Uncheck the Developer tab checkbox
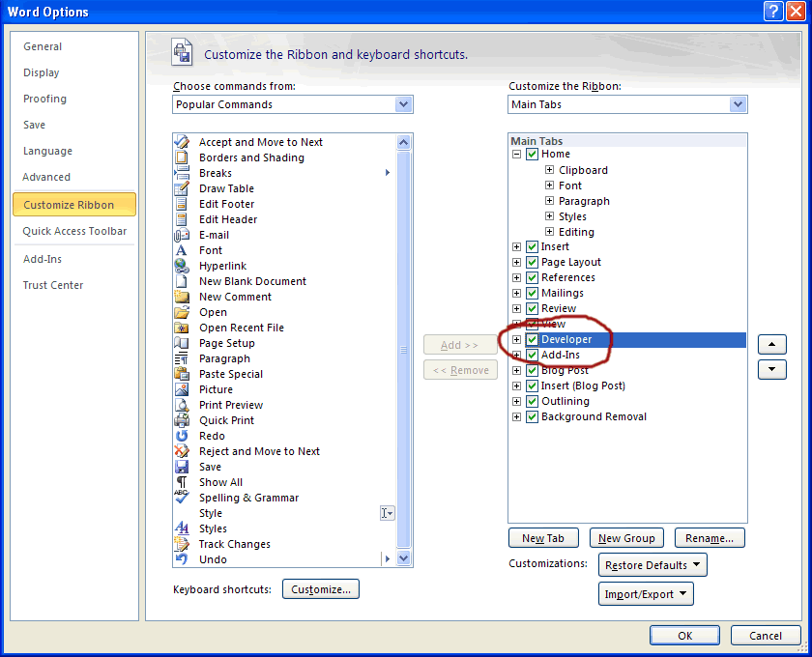This screenshot has width=812, height=657. pos(532,339)
